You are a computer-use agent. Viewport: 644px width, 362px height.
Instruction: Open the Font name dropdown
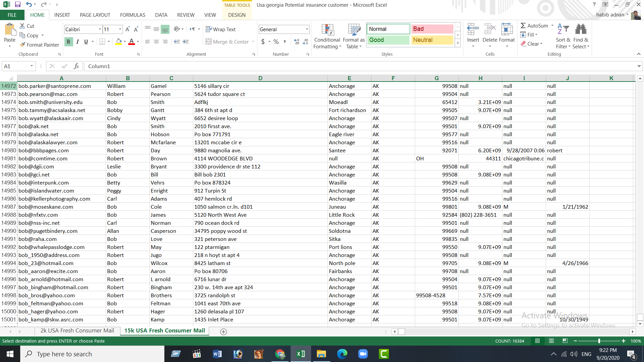pyautogui.click(x=100, y=29)
